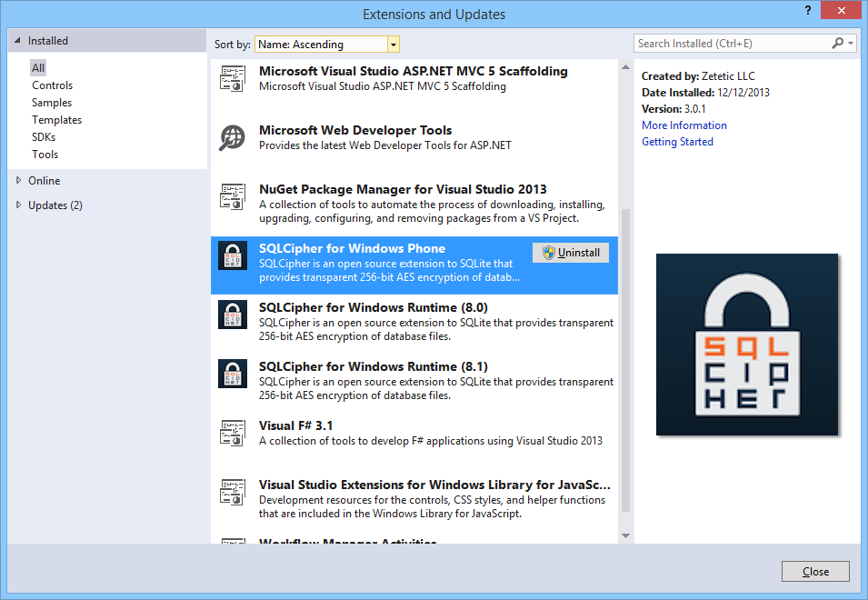Expand the Online category
The height and width of the screenshot is (600, 868).
pyautogui.click(x=18, y=180)
